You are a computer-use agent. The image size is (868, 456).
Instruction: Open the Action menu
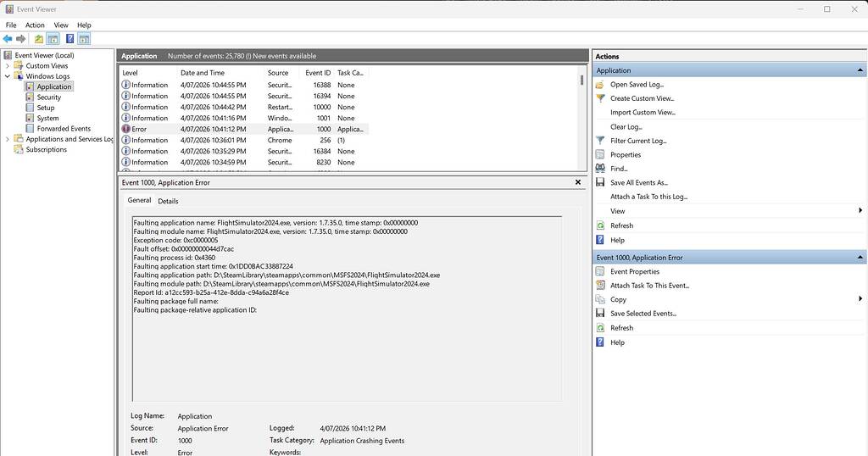click(x=35, y=25)
